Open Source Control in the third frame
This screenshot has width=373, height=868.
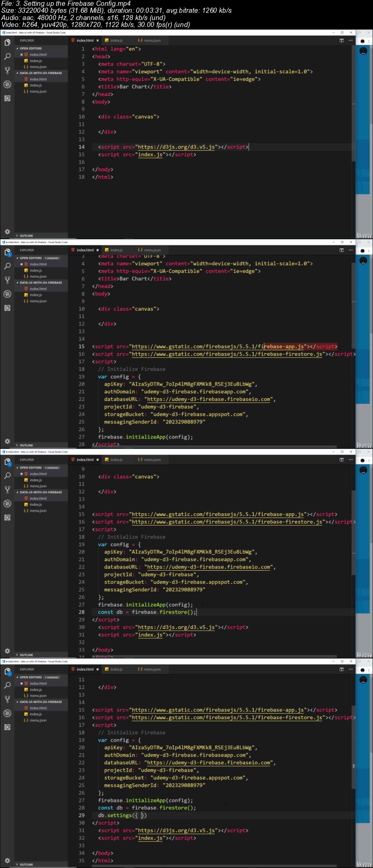click(7, 490)
